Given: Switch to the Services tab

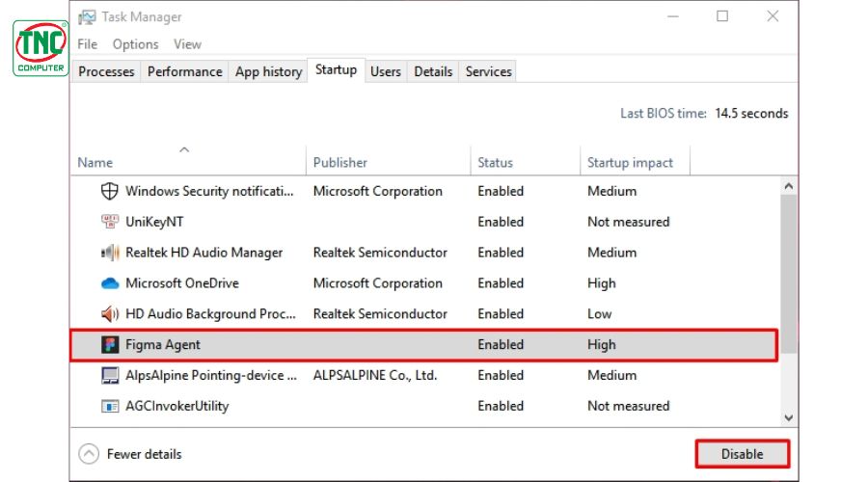Looking at the screenshot, I should coord(488,71).
